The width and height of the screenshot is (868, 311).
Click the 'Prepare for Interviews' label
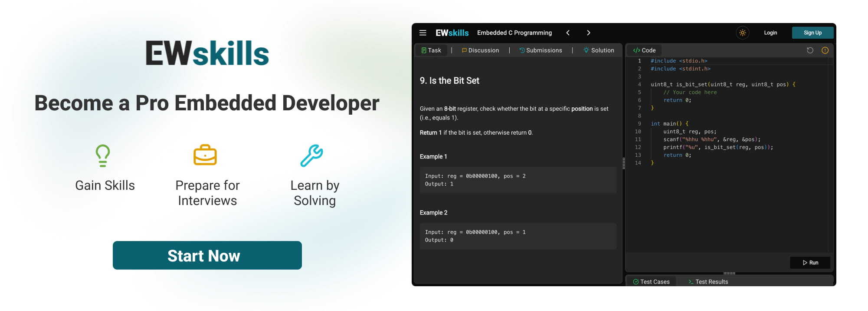click(x=207, y=193)
